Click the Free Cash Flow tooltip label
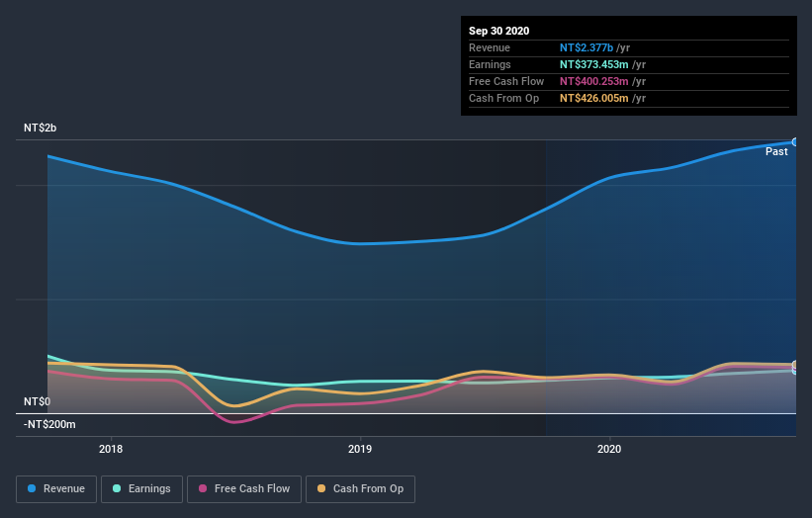Screen dimensions: 812x518 click(x=506, y=81)
